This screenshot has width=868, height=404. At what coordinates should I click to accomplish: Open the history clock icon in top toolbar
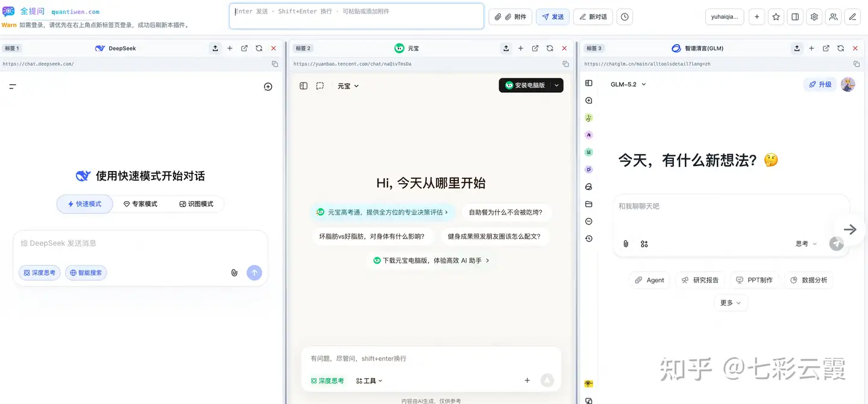pyautogui.click(x=625, y=17)
